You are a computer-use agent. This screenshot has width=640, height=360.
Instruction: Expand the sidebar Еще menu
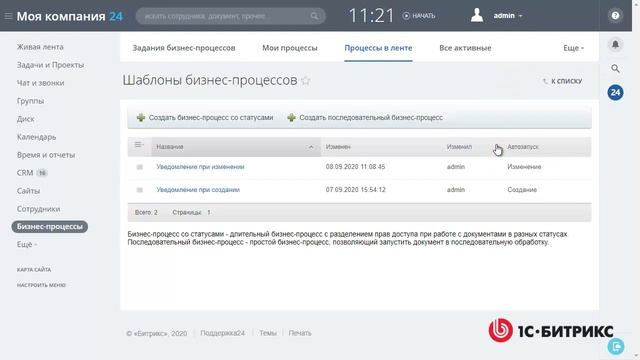tap(27, 244)
